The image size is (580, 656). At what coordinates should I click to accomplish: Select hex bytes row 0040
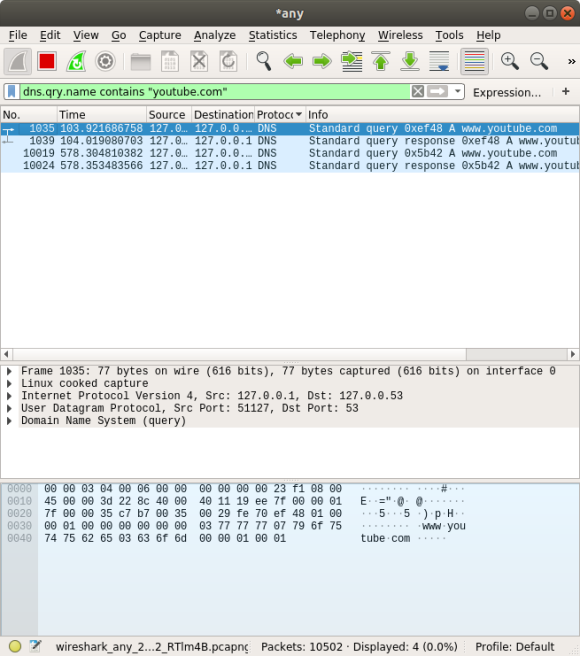pos(165,538)
